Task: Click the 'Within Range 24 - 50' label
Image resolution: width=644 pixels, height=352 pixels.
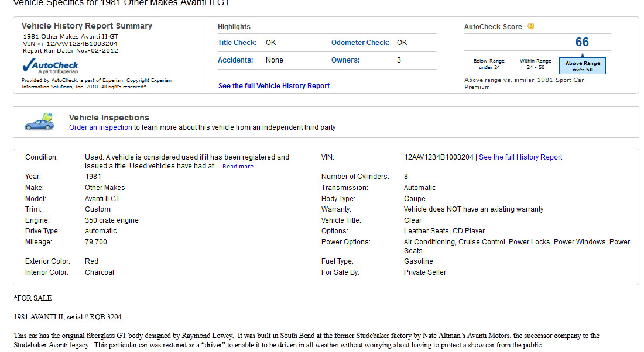Action: coord(535,64)
